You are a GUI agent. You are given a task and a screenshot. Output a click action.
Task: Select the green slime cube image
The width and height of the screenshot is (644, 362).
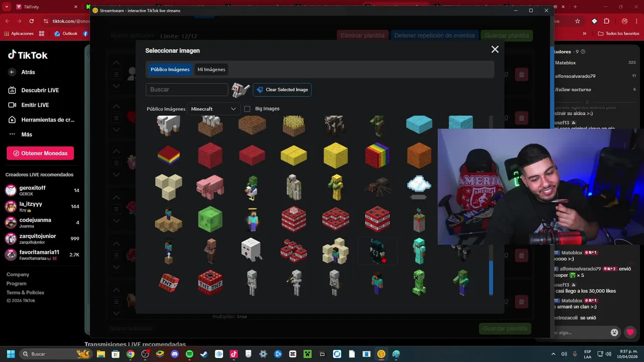210,219
